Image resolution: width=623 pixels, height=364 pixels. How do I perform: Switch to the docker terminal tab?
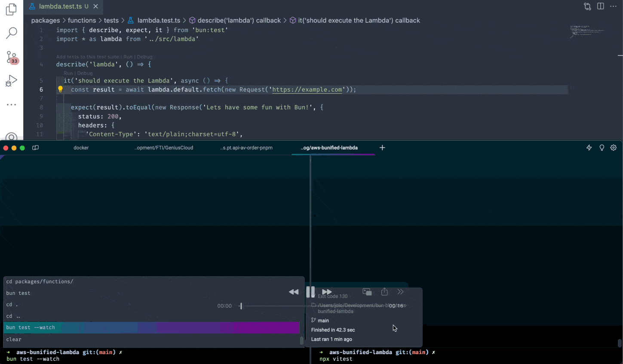click(x=81, y=147)
